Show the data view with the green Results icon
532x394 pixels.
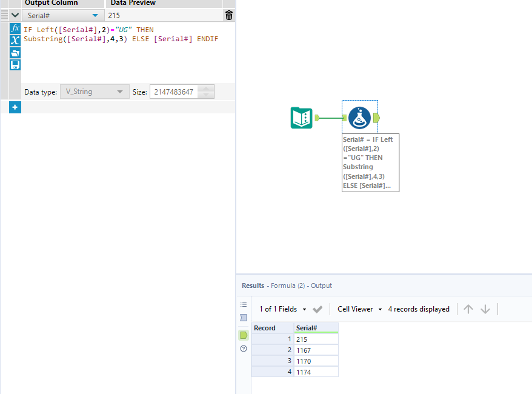coord(243,335)
